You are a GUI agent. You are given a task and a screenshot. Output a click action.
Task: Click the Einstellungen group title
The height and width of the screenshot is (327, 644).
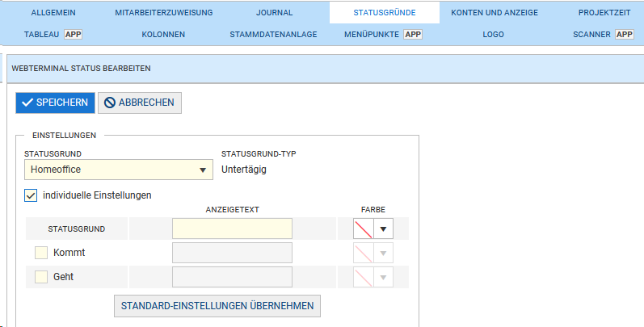tap(64, 136)
